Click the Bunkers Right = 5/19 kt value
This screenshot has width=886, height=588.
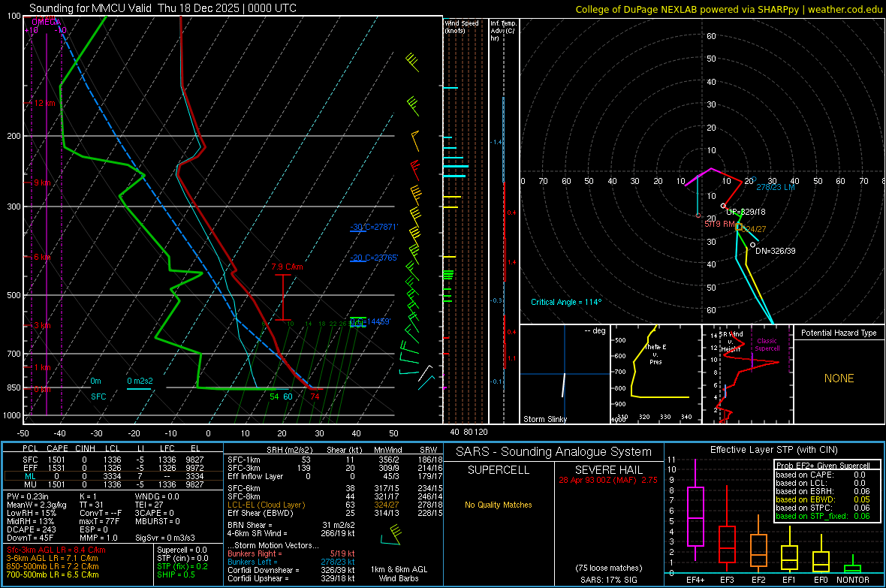[291, 554]
